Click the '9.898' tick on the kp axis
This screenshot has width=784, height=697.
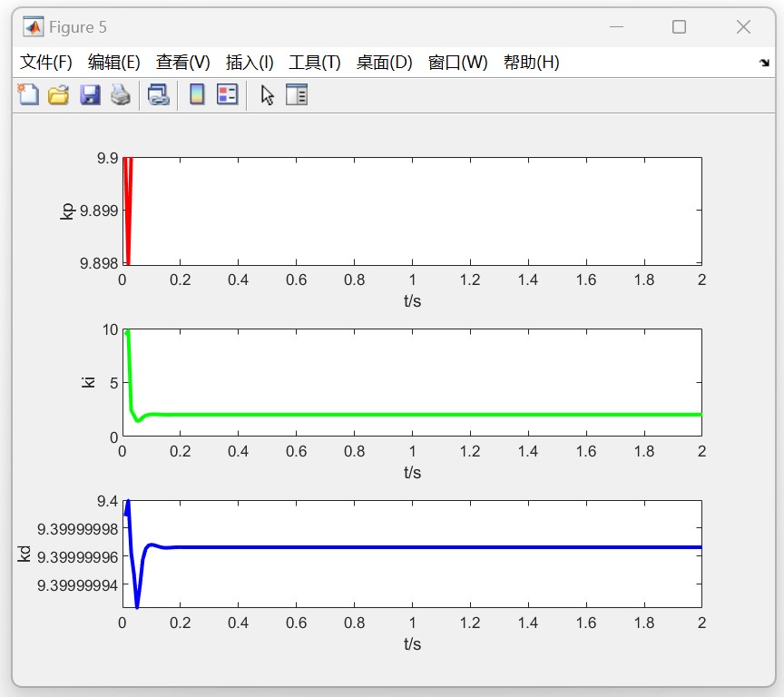tap(99, 263)
